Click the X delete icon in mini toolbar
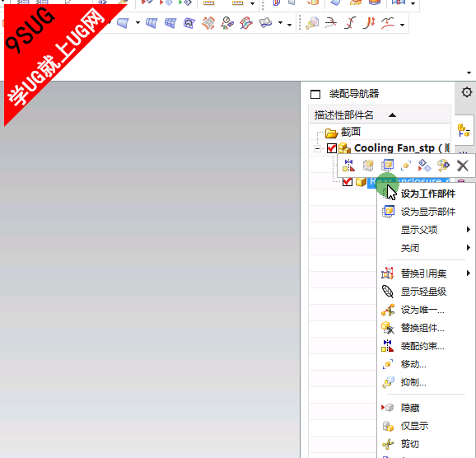The width and height of the screenshot is (476, 458). click(x=463, y=166)
